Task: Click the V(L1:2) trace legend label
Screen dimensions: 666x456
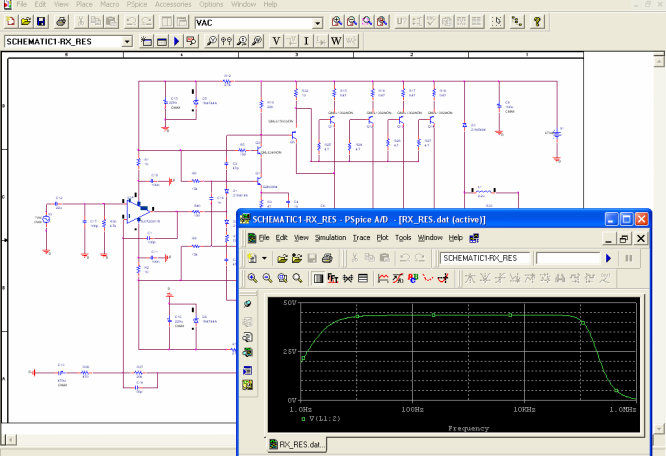Action: coord(327,419)
